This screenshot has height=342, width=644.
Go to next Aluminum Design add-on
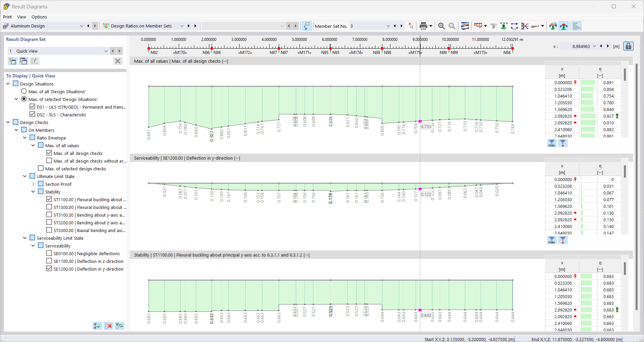click(x=95, y=26)
